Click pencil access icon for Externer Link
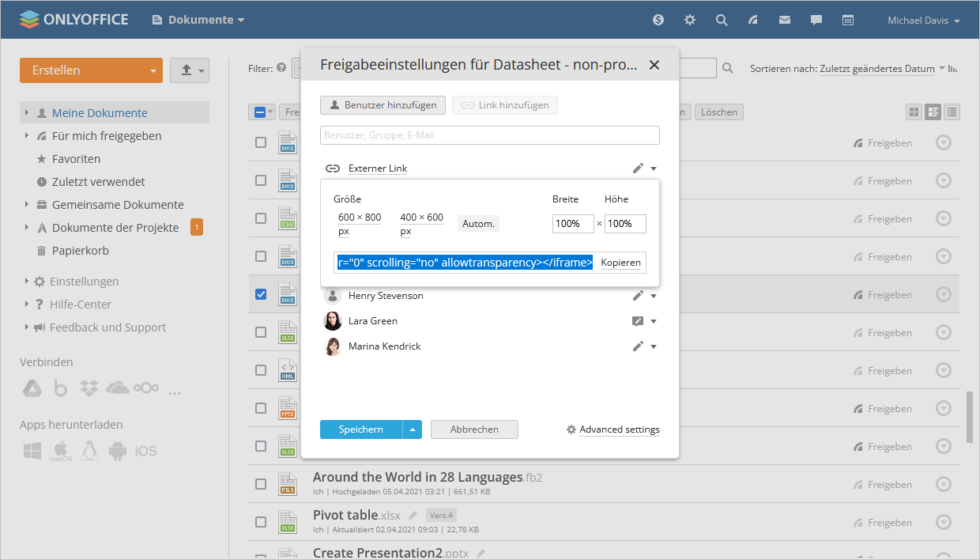The image size is (980, 560). point(639,168)
